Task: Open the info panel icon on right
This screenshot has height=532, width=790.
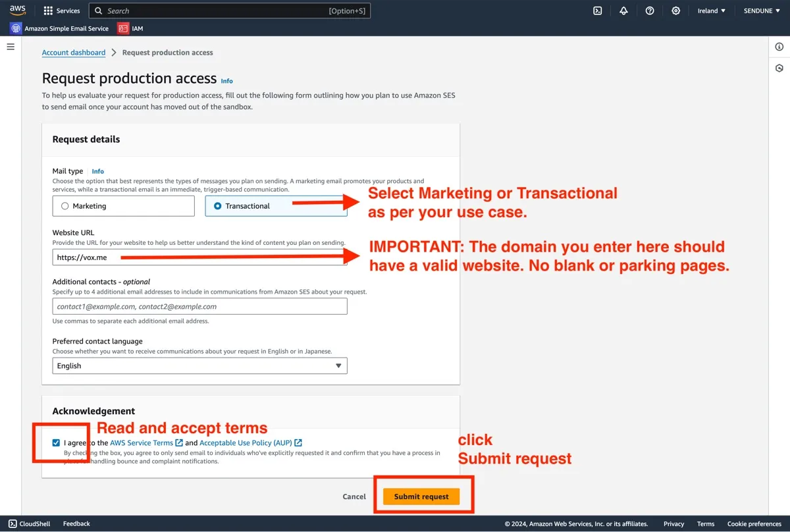Action: (779, 47)
